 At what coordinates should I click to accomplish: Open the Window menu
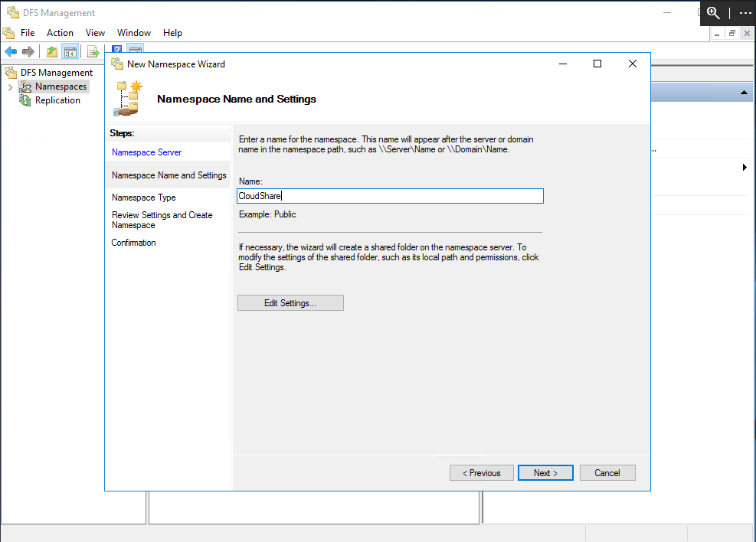134,33
